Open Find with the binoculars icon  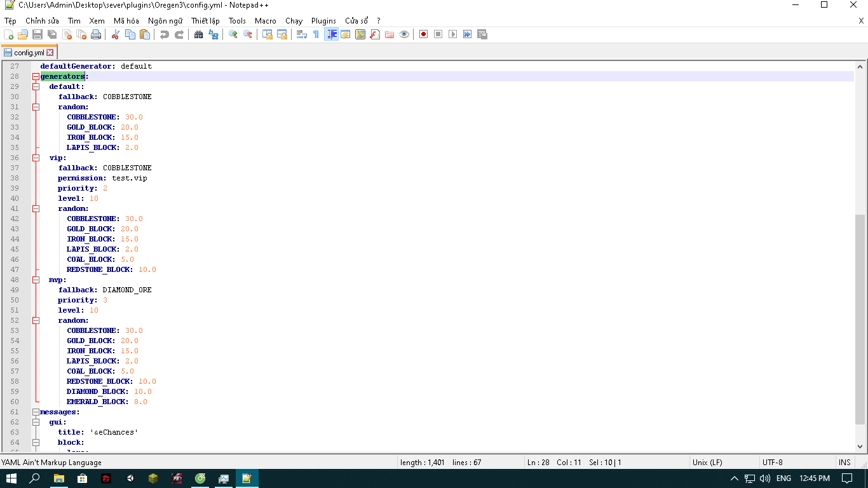click(198, 34)
